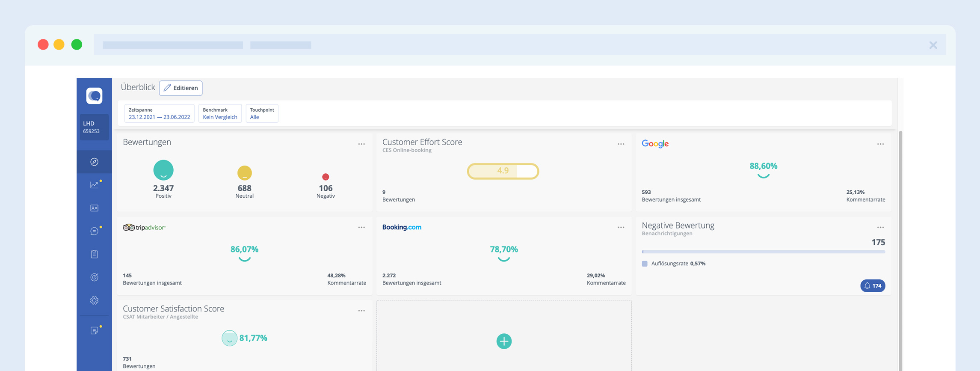980x371 pixels.
Task: Close the browser mockup with the X
Action: pyautogui.click(x=933, y=45)
